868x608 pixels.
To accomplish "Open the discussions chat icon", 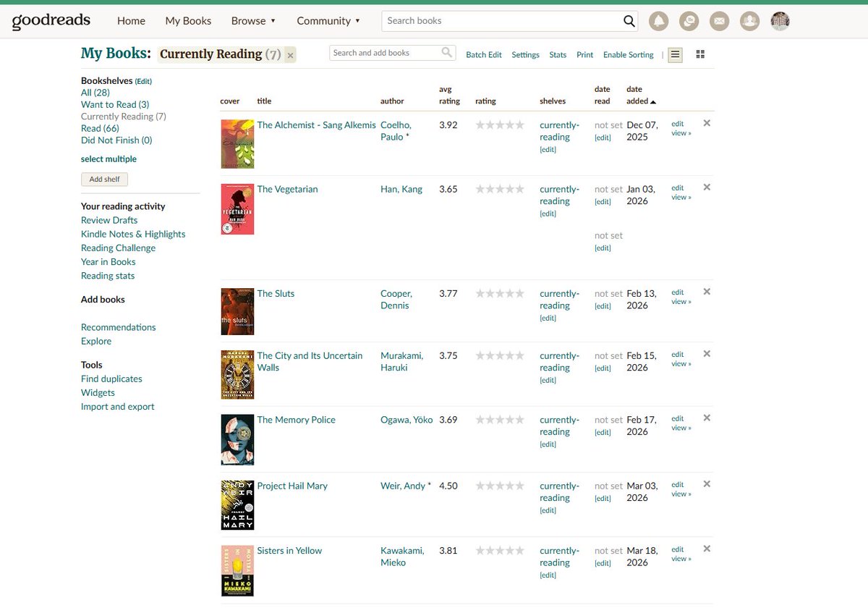I will 689,21.
